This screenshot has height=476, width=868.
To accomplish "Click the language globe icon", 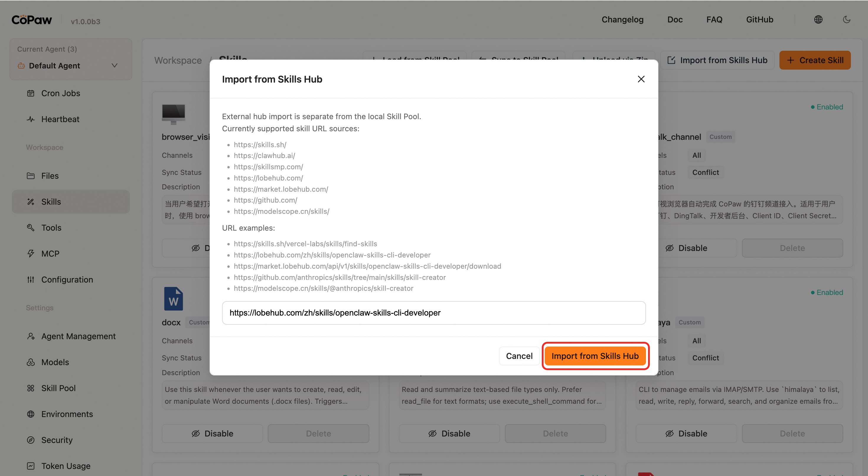I will pyautogui.click(x=818, y=19).
